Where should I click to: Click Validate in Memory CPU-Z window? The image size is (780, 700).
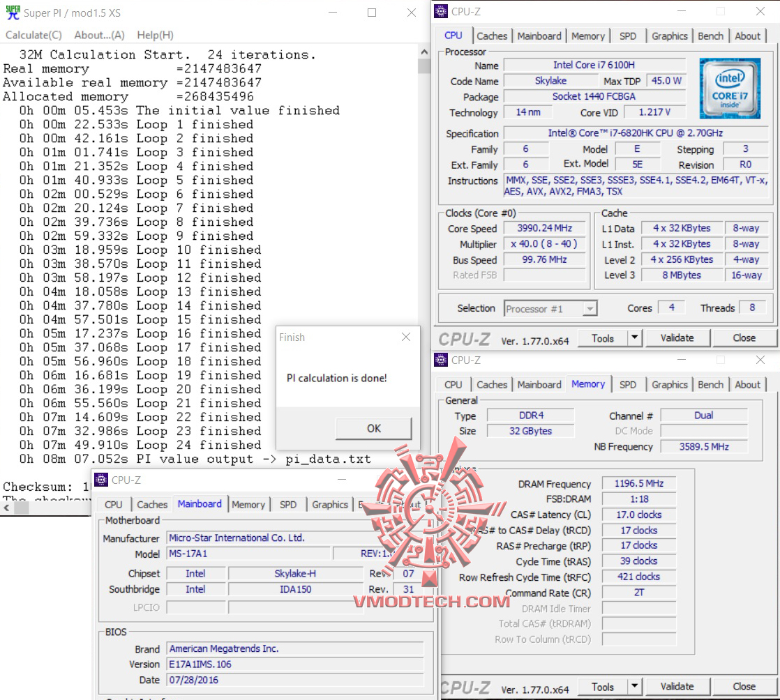[x=677, y=687]
